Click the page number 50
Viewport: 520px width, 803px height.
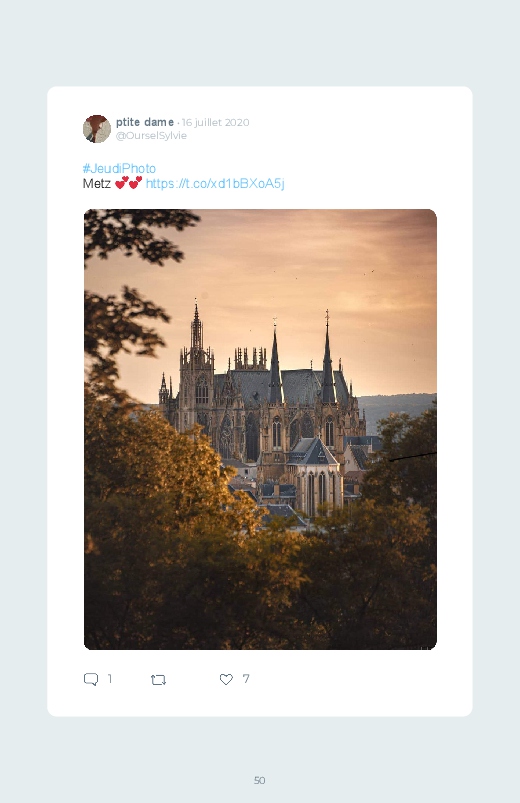(x=260, y=780)
